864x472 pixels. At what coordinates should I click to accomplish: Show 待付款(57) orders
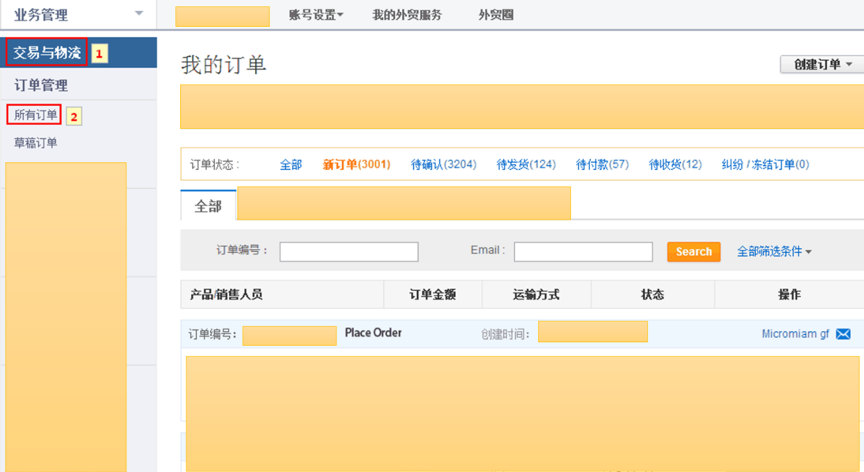click(x=602, y=164)
